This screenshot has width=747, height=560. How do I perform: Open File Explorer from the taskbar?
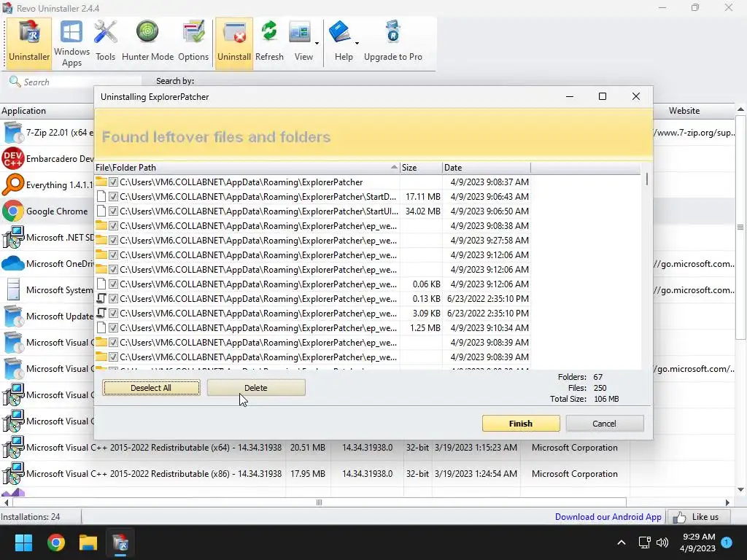tap(88, 542)
